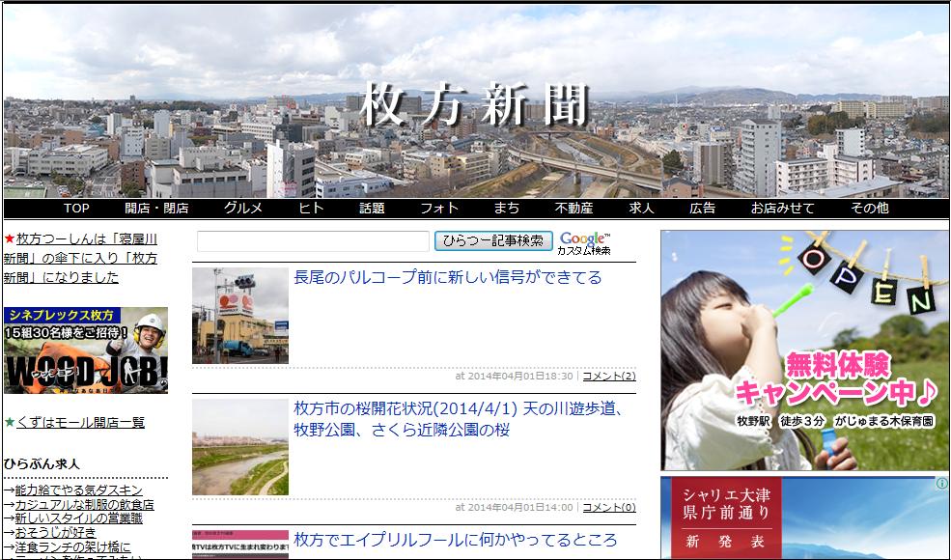This screenshot has width=951, height=560.
Task: Click the 枚方新聞 header title
Action: [475, 104]
